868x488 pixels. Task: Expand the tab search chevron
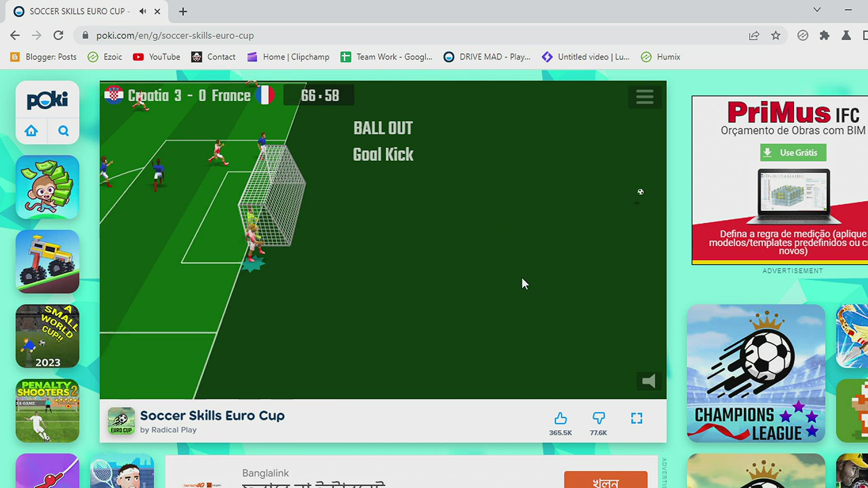click(x=817, y=9)
